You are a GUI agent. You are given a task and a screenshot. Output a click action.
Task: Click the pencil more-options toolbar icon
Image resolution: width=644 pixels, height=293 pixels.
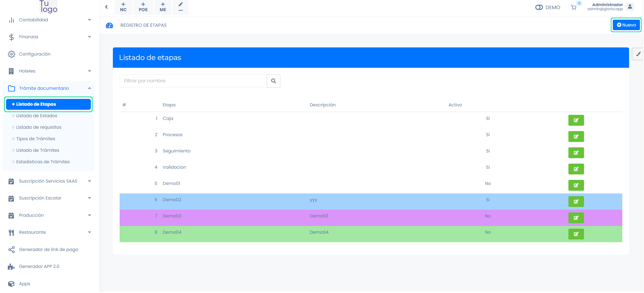coord(180,7)
